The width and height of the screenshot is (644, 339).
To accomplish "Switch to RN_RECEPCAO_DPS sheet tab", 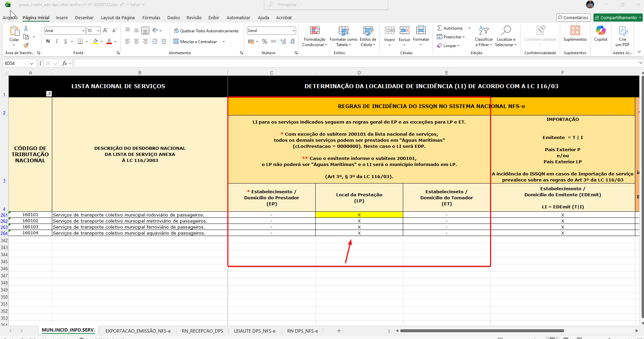I will 202,331.
